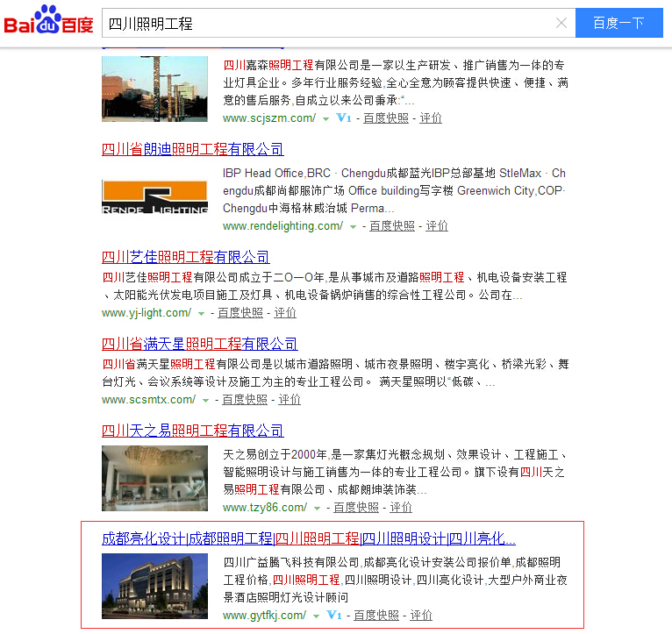
Task: Focus the search field containing 四川照明工程
Action: click(x=325, y=23)
